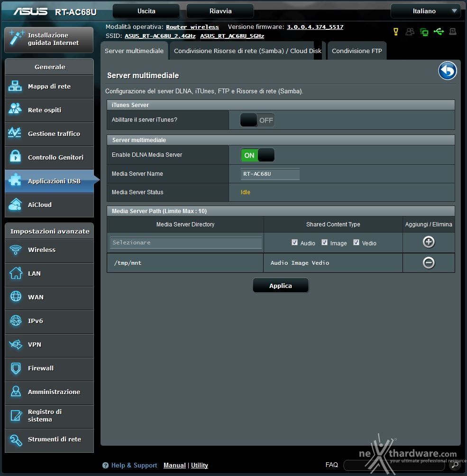The height and width of the screenshot is (476, 467).
Task: Open the Condivisione Risorse di rete (Samba) tab
Action: click(x=247, y=51)
